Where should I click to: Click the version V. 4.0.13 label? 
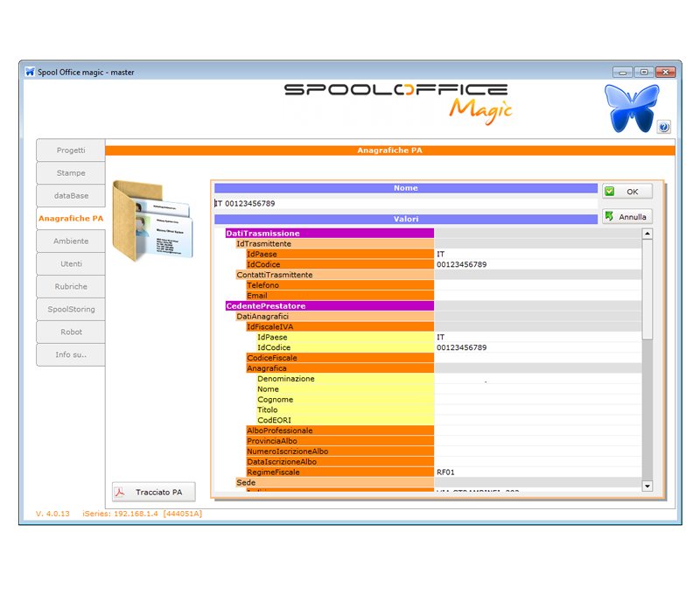point(52,514)
